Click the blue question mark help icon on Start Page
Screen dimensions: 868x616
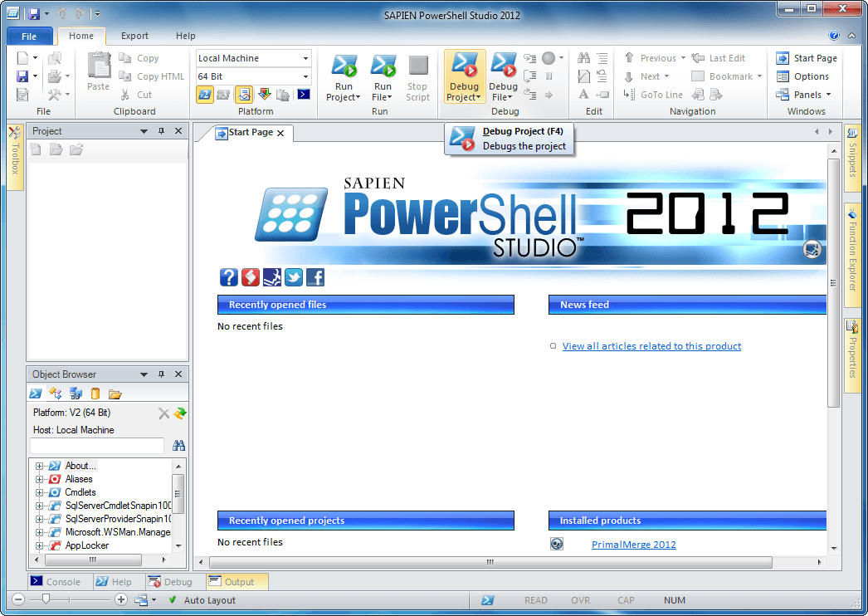point(229,277)
